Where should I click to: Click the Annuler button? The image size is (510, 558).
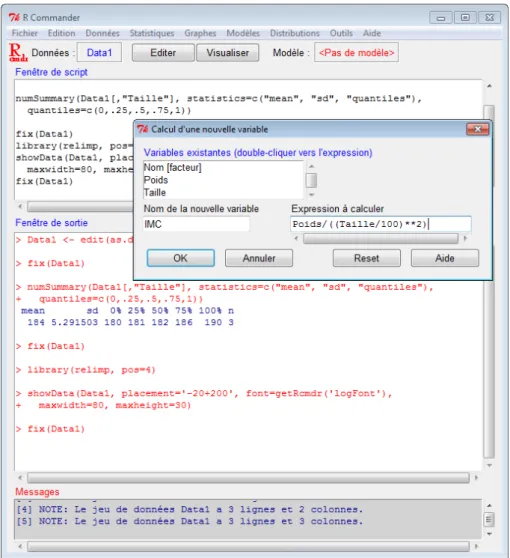click(259, 258)
